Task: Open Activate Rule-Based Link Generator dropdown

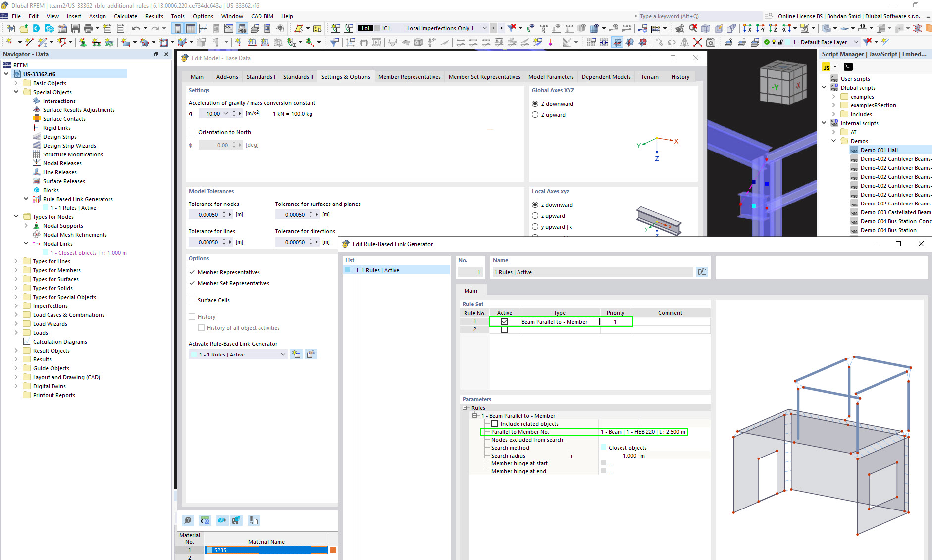Action: click(x=283, y=355)
